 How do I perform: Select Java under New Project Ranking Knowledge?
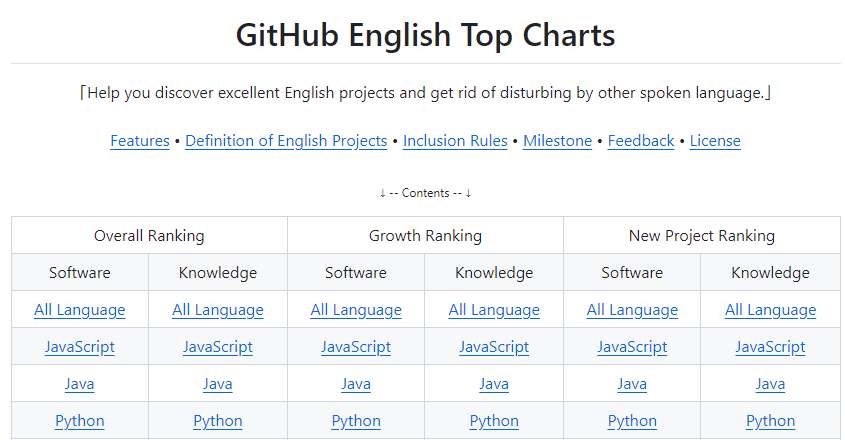(x=770, y=384)
